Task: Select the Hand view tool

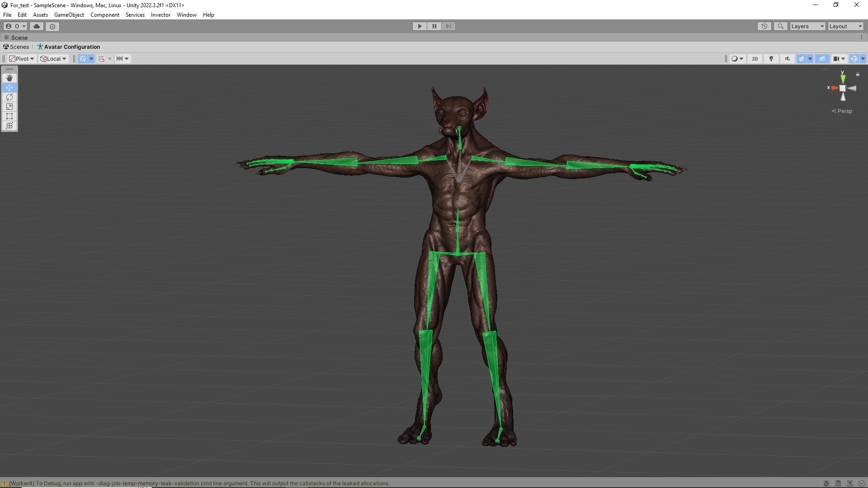Action: pyautogui.click(x=9, y=78)
